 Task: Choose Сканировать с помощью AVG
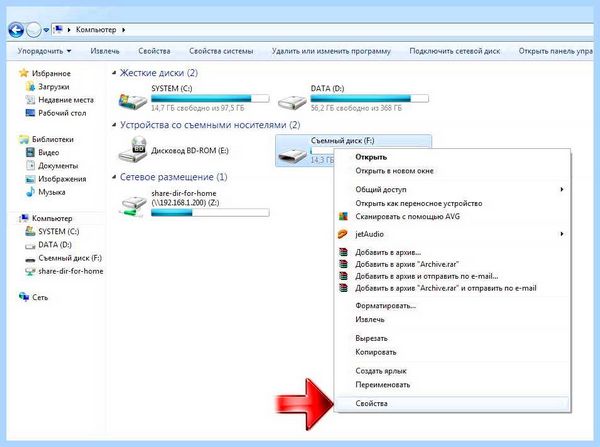point(452,216)
